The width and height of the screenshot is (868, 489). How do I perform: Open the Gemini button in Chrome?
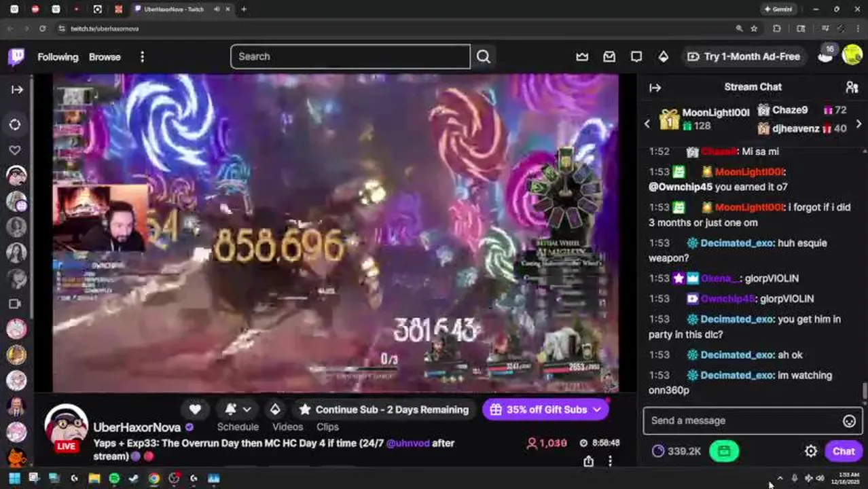tap(778, 9)
